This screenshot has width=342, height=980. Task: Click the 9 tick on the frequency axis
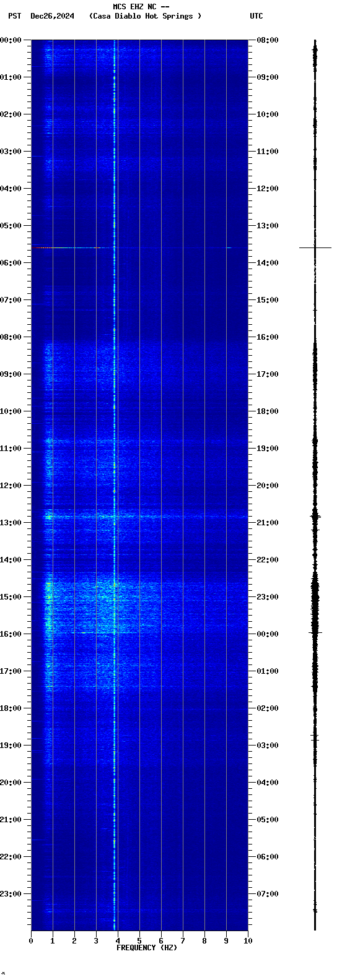[226, 941]
